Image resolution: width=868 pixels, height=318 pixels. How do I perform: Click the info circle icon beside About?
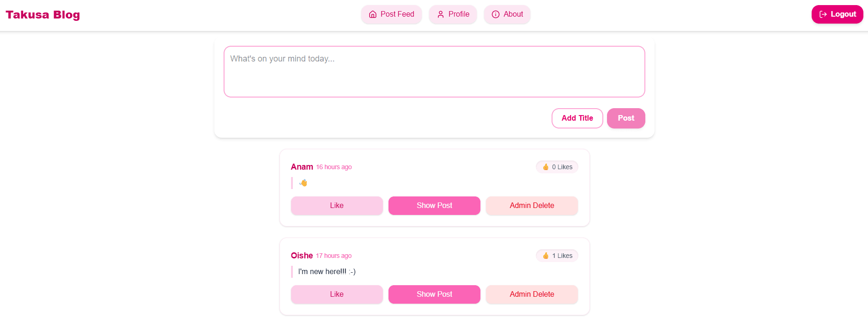(x=496, y=14)
